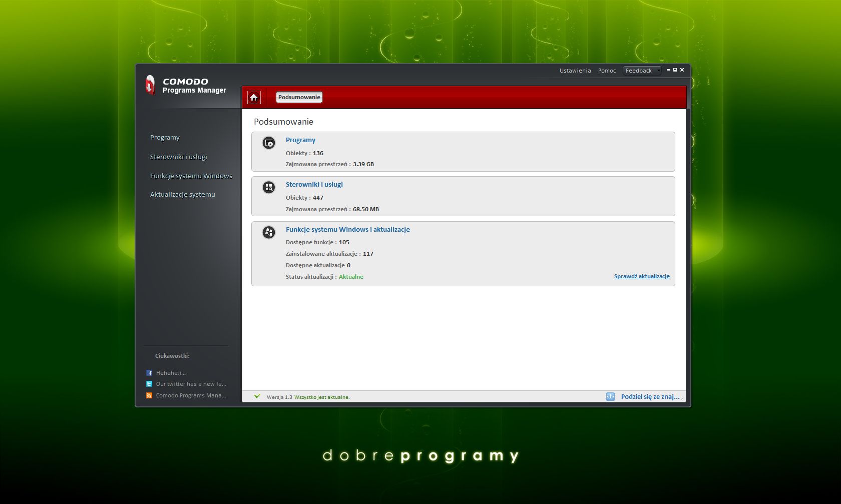Select the Podsumowanie breadcrumb tab
This screenshot has width=841, height=504.
tap(299, 97)
